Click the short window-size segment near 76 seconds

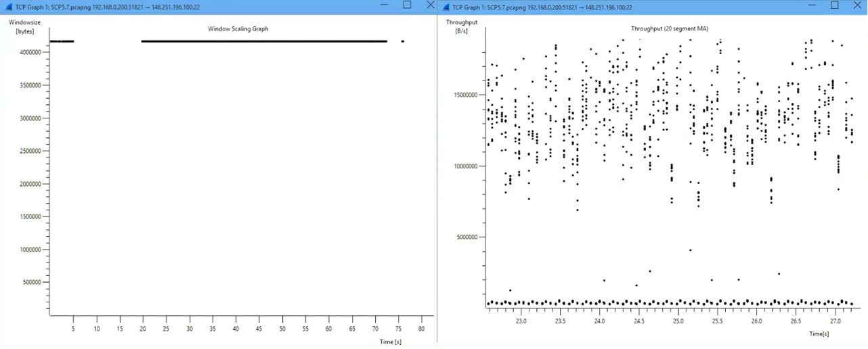(x=402, y=41)
